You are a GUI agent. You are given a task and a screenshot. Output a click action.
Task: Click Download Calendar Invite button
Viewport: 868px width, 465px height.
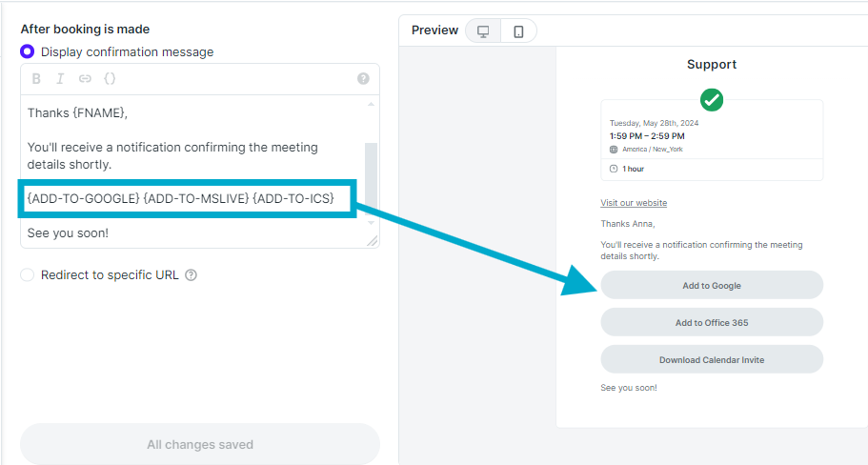click(712, 359)
